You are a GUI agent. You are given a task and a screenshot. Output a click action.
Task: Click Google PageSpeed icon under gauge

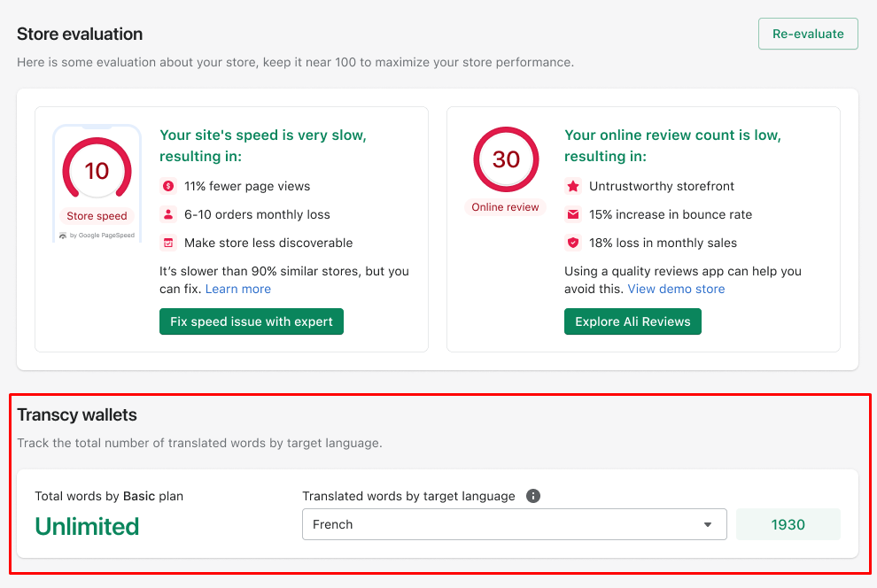tap(63, 236)
